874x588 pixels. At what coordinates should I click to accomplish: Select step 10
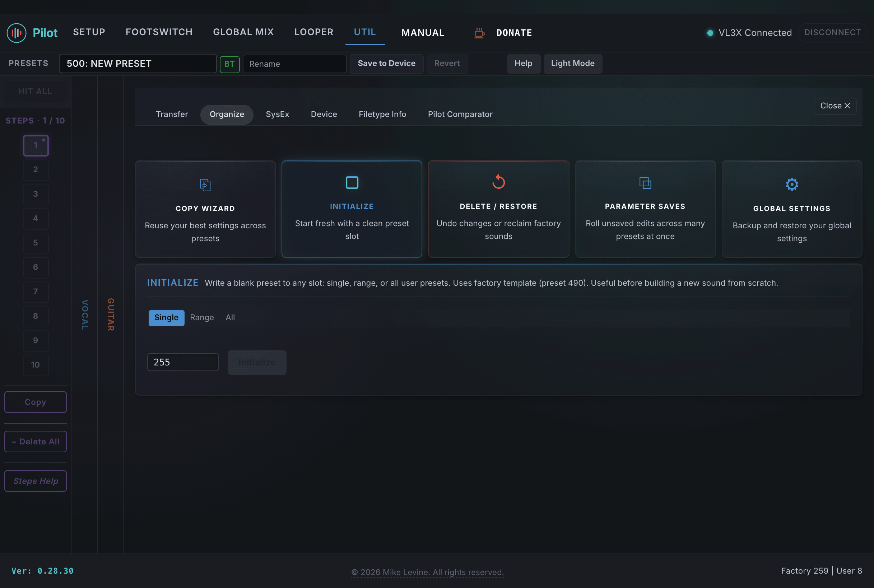pos(36,365)
